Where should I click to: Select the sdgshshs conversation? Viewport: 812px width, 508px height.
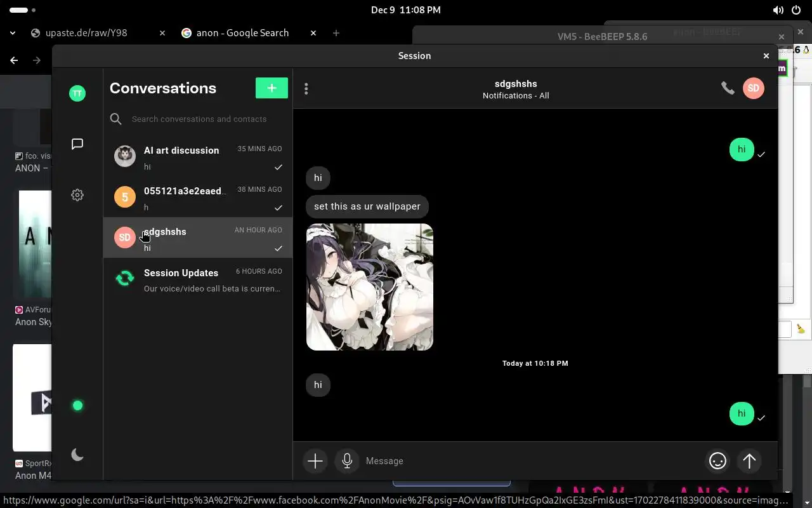(198, 238)
